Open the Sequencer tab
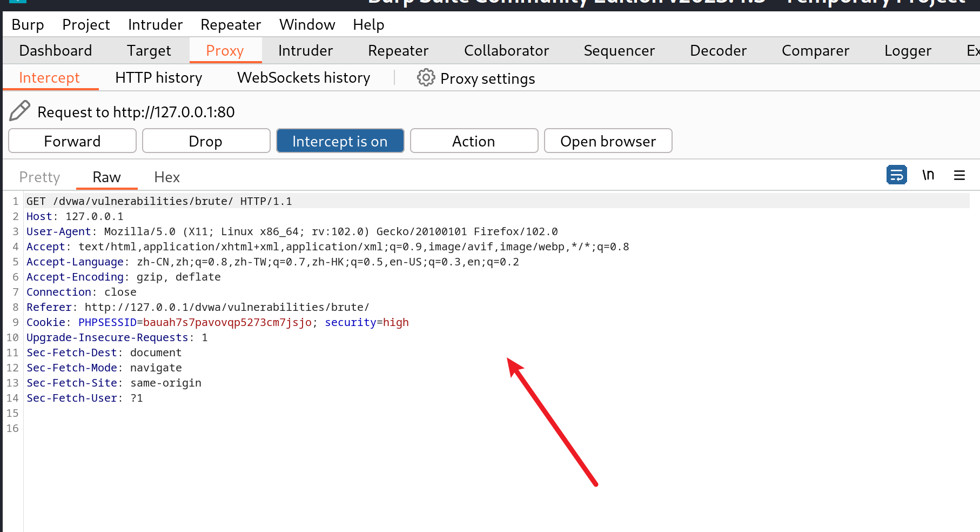The image size is (980, 532). point(619,50)
